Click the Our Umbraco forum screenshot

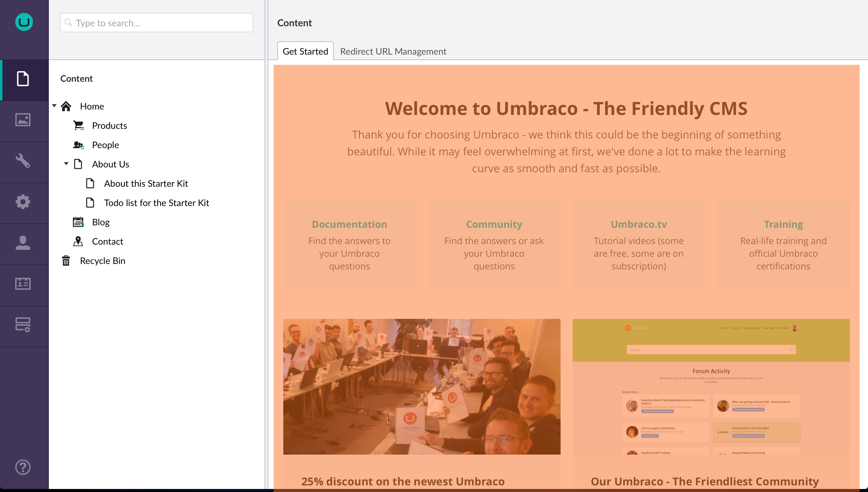pyautogui.click(x=711, y=387)
